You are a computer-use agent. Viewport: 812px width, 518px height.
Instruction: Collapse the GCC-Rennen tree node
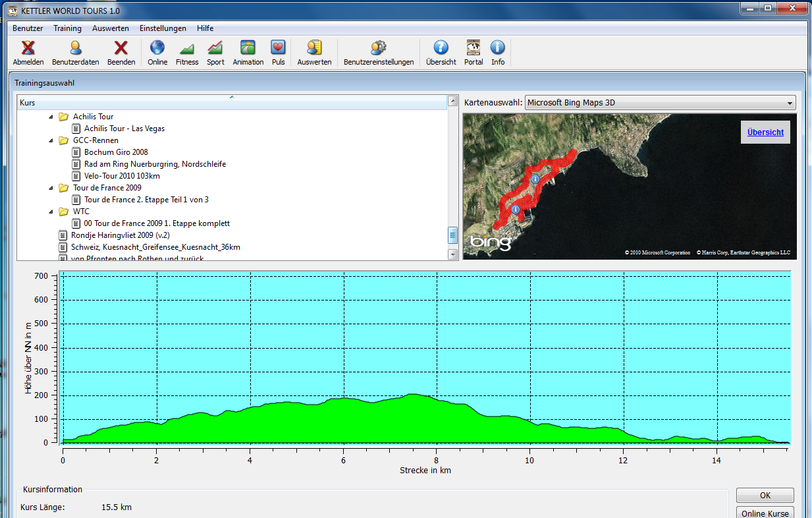[51, 140]
